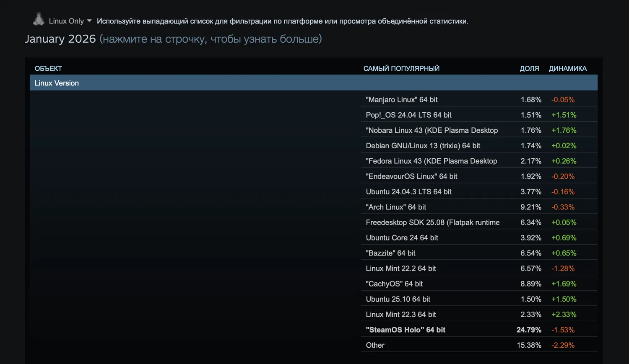Screen dimensions: 629x364
Task: Select the "Bazzite" 64 bit row
Action: tap(390, 253)
